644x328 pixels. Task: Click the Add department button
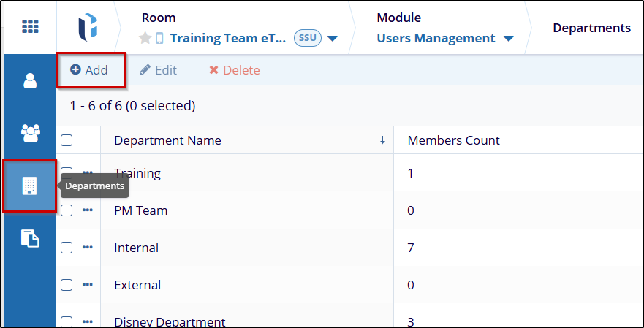(89, 70)
